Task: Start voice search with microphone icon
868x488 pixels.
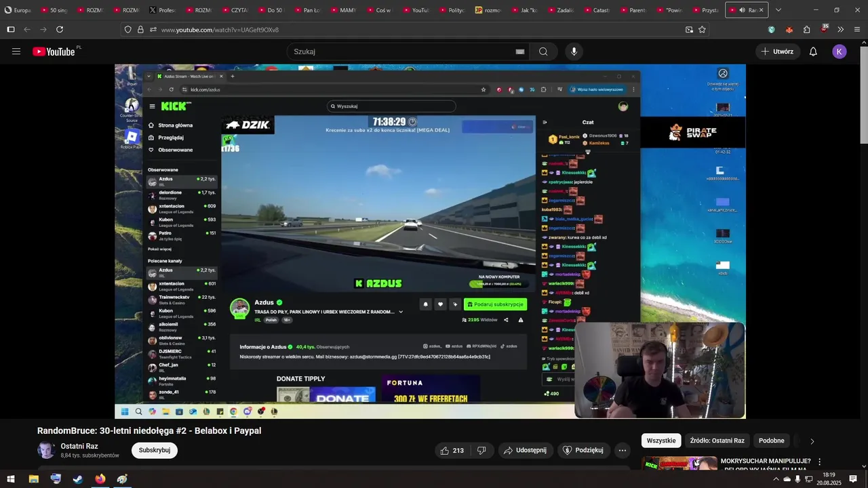Action: pyautogui.click(x=574, y=52)
